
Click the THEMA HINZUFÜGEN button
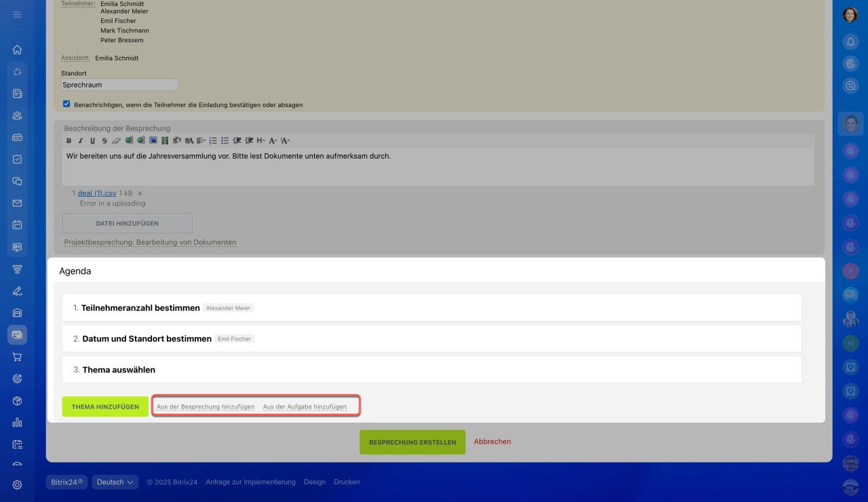click(105, 407)
